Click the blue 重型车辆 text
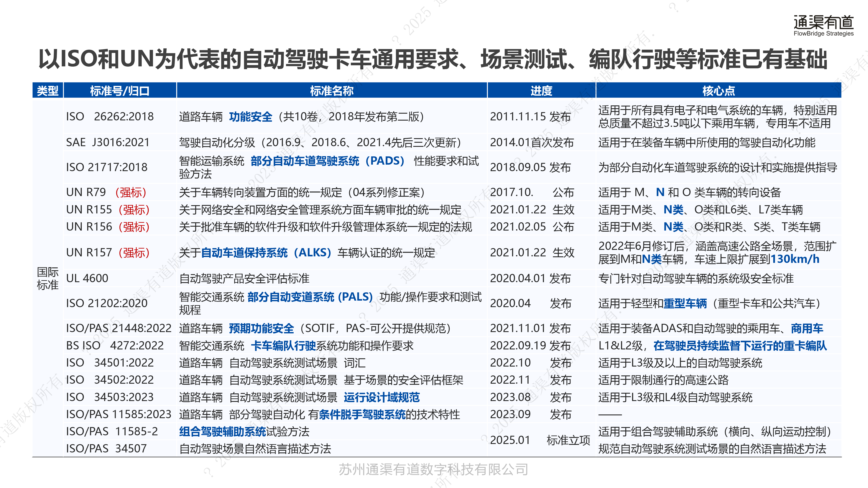The height and width of the screenshot is (488, 868). point(685,303)
